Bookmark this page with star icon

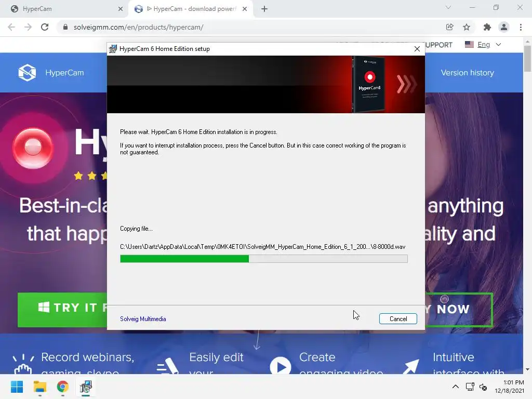[467, 27]
